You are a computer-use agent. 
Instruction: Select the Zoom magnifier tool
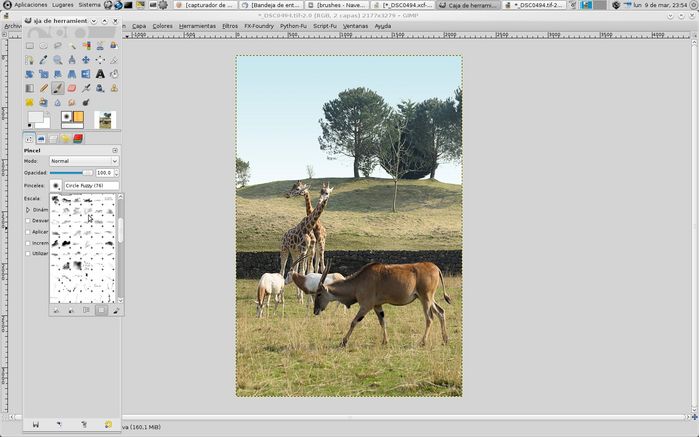pyautogui.click(x=58, y=60)
